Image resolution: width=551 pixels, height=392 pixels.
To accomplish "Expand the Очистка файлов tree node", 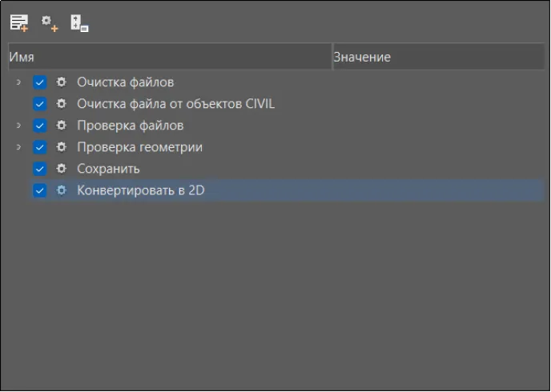I will 18,82.
